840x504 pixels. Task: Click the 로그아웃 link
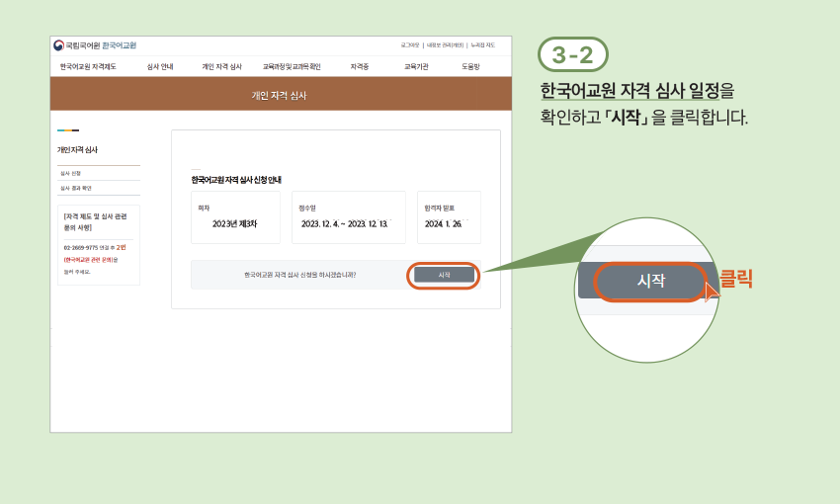(x=410, y=45)
